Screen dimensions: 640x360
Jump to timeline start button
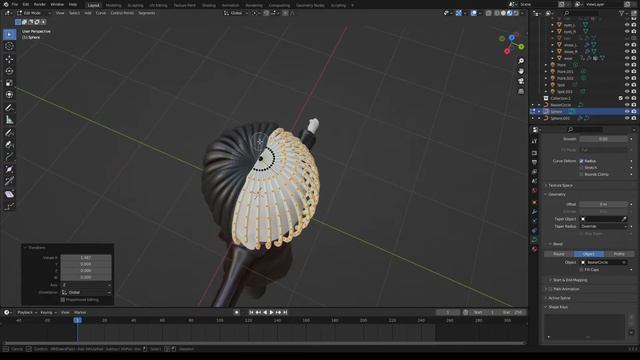[x=251, y=312]
